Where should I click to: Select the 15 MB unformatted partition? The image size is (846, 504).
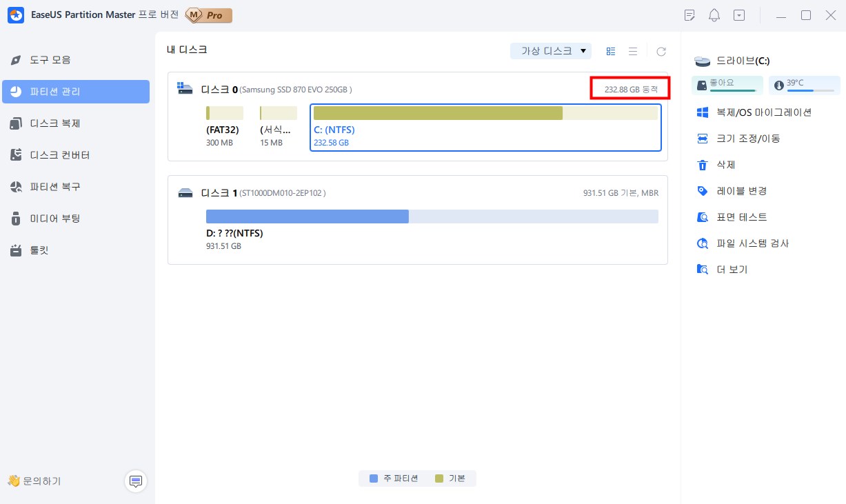coord(279,127)
